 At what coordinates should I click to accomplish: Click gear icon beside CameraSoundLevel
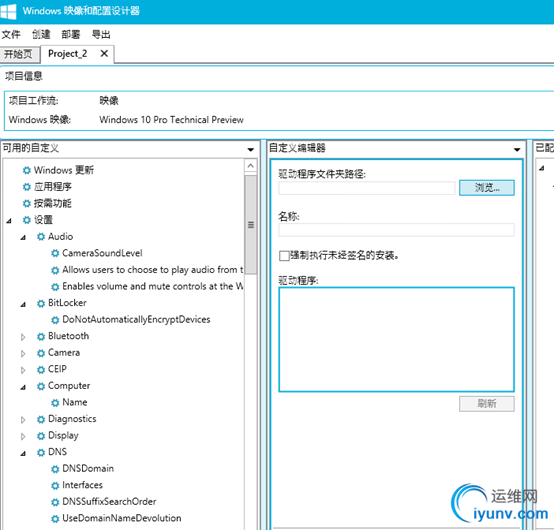[55, 253]
